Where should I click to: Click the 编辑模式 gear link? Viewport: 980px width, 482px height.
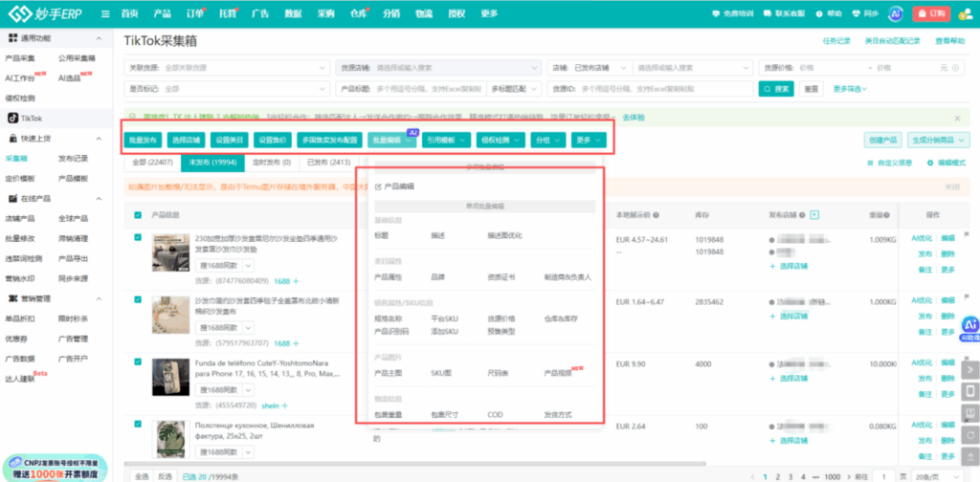coord(946,163)
